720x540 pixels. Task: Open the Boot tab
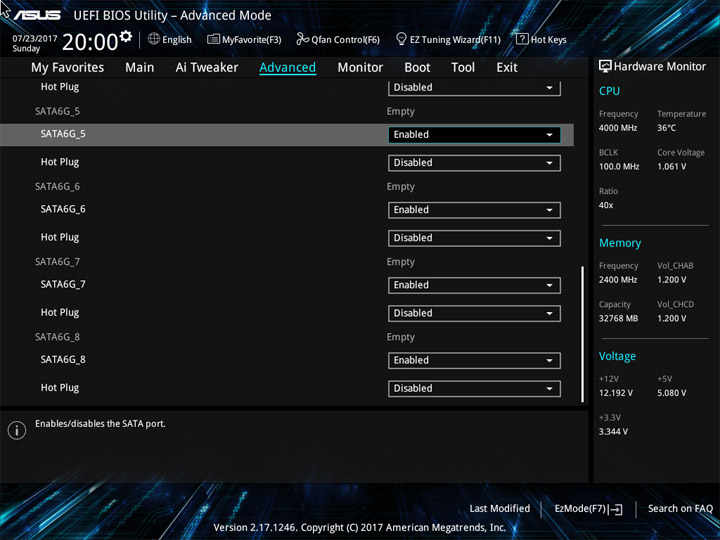point(417,68)
